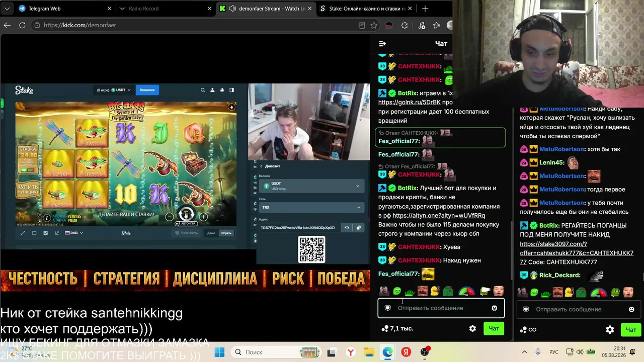The height and width of the screenshot is (362, 644).
Task: Reload the kick.com page
Action: 22,25
